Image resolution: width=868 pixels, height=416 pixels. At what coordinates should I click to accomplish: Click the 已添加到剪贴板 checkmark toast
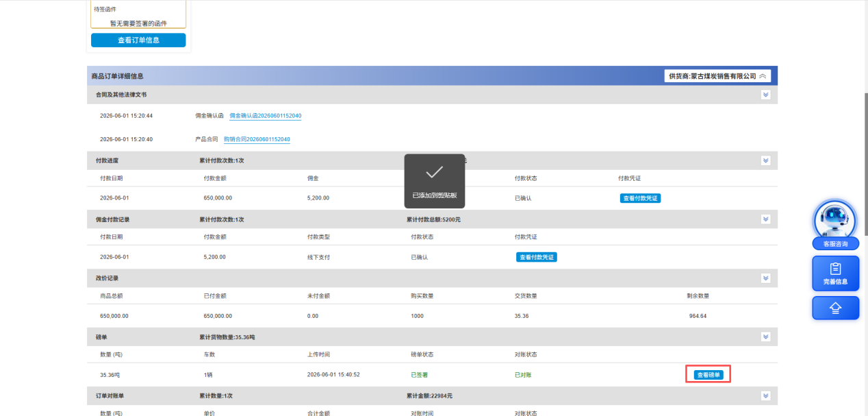point(434,181)
